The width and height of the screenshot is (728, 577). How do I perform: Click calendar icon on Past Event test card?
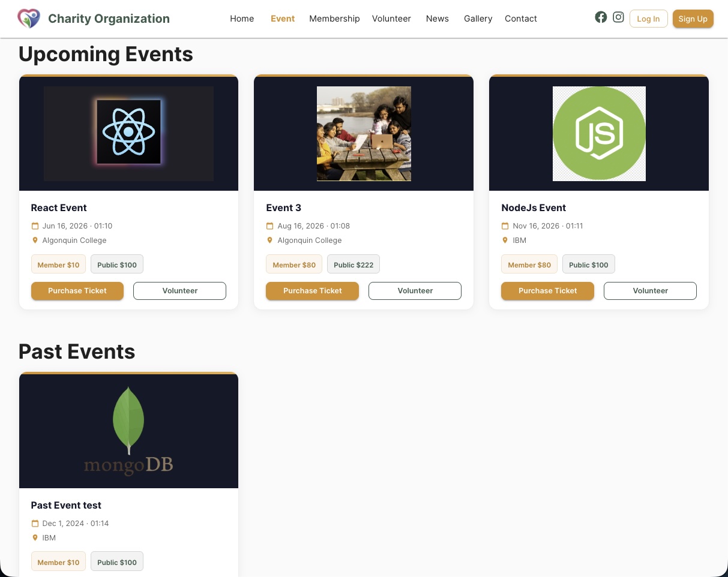[35, 524]
